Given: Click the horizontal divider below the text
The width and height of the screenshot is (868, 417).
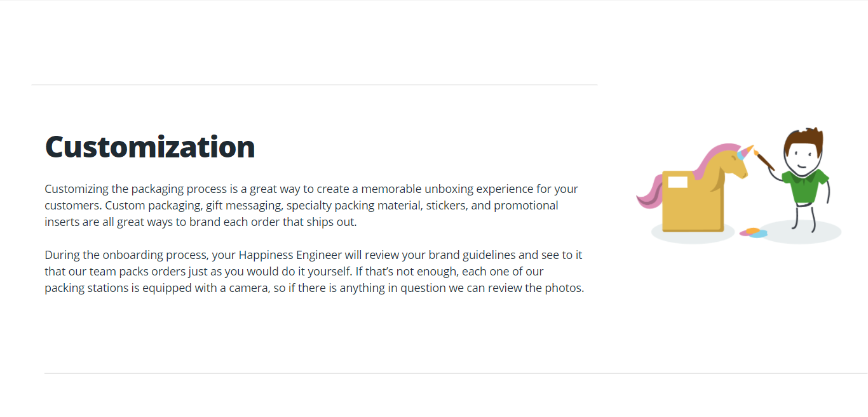Looking at the screenshot, I should [456, 373].
